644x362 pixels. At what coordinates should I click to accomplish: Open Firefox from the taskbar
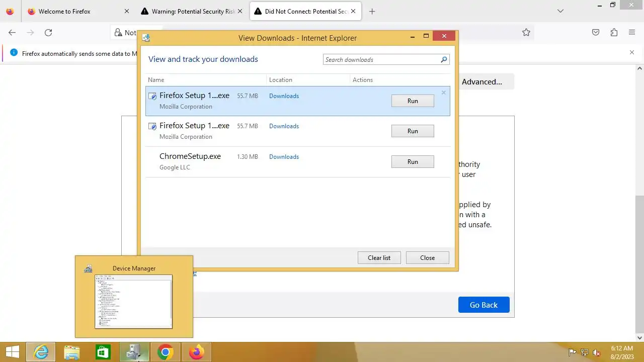pos(197,352)
